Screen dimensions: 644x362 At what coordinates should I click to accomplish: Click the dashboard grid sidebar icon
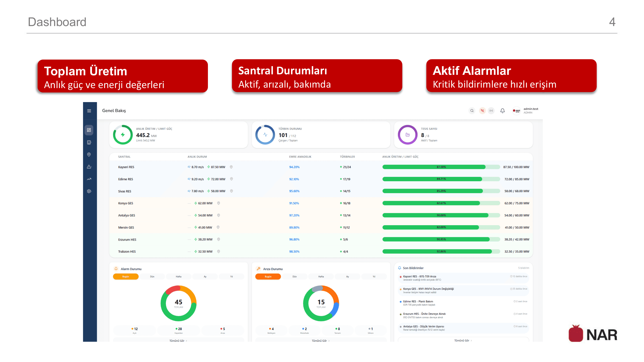(89, 130)
